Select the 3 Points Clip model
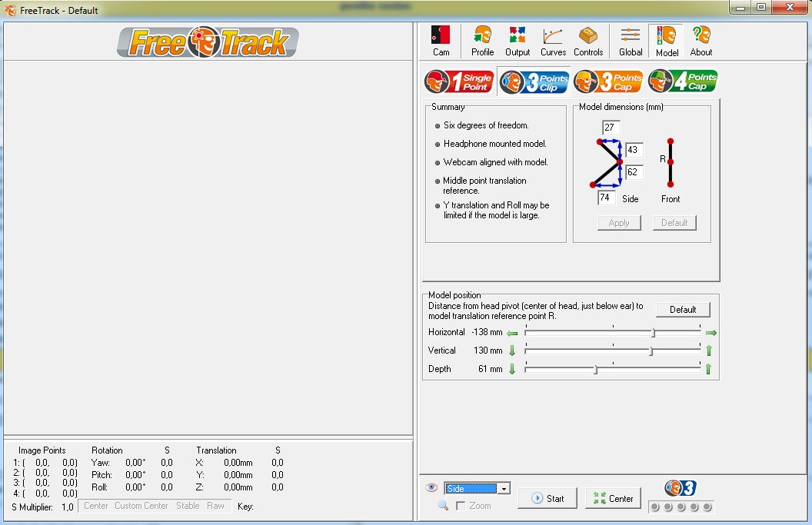This screenshot has width=812, height=525. coord(534,81)
